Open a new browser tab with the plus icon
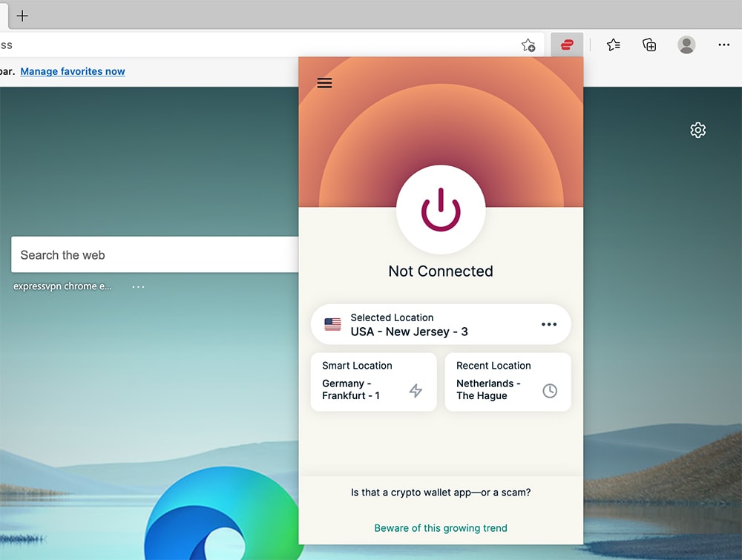Image resolution: width=742 pixels, height=560 pixels. (x=22, y=16)
